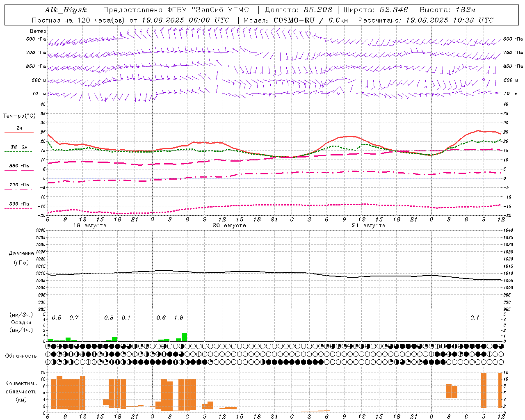Click the tallest green precipitation bar

[184, 337]
